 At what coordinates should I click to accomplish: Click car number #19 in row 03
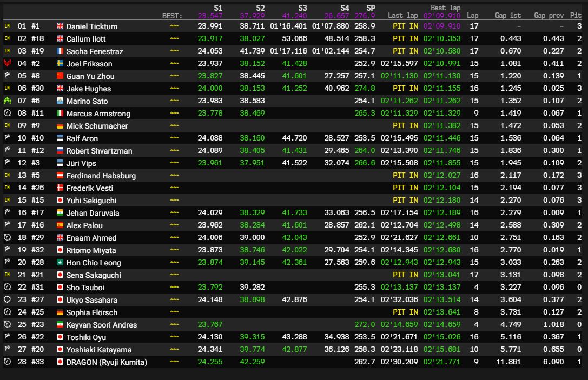click(37, 51)
